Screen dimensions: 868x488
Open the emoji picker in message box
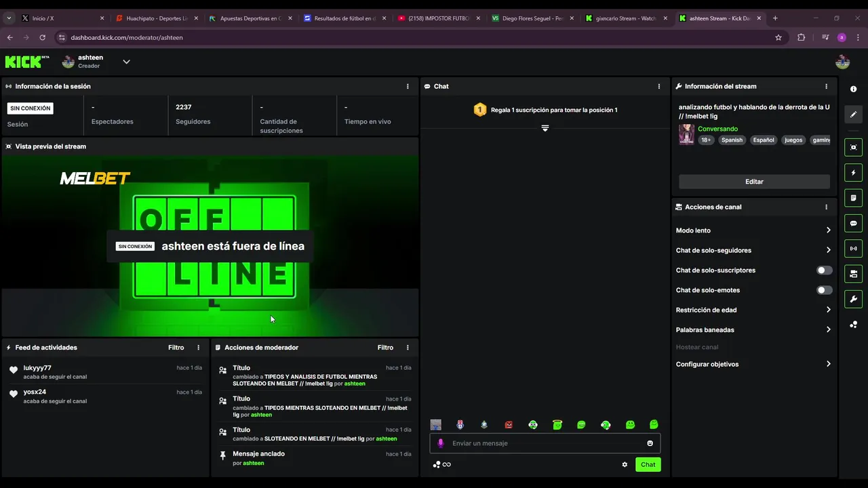point(650,443)
